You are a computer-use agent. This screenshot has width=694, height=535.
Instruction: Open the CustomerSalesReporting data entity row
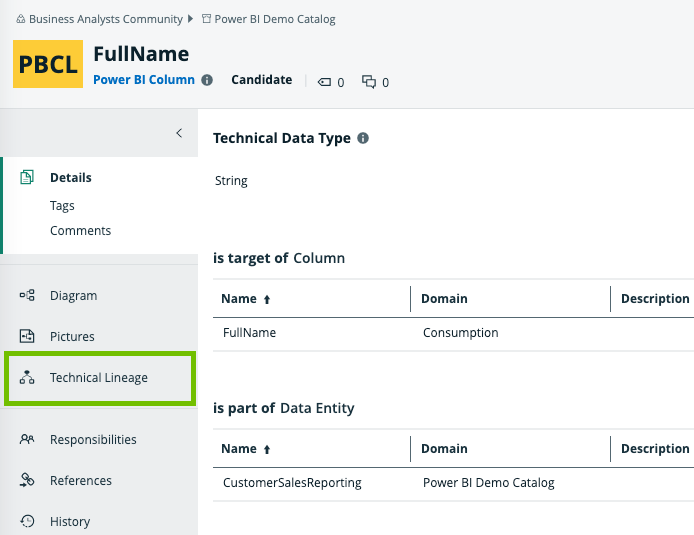[x=291, y=482]
